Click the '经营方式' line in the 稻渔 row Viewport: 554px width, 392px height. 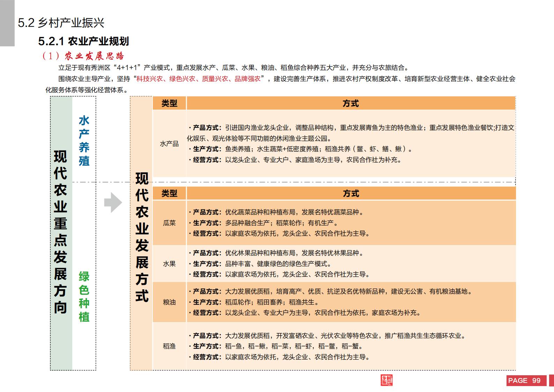[279, 357]
